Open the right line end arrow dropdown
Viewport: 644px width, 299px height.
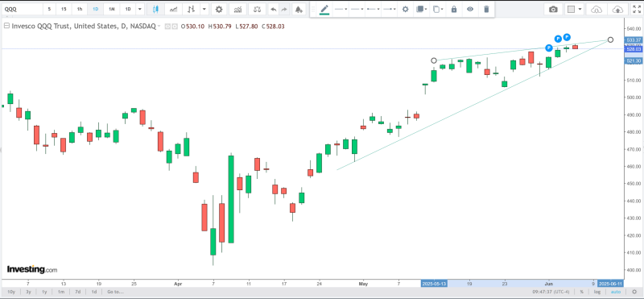click(389, 9)
